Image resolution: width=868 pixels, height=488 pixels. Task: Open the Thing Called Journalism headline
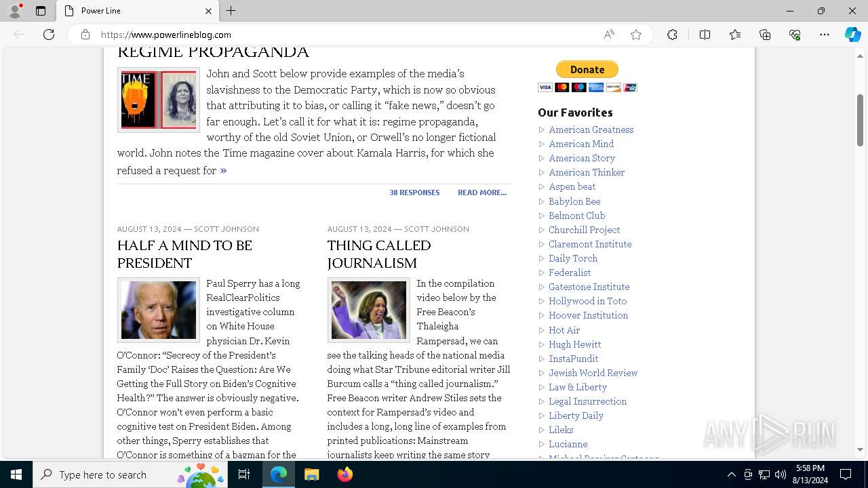(x=379, y=254)
